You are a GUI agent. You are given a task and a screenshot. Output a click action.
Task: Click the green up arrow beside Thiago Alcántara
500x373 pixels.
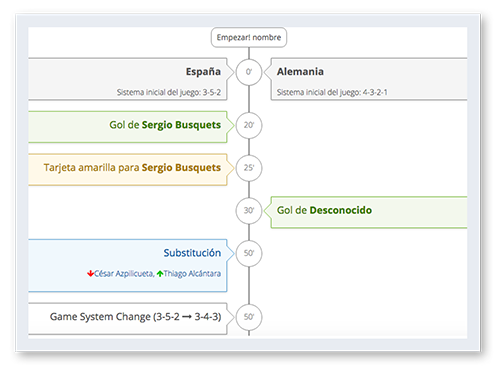[160, 274]
